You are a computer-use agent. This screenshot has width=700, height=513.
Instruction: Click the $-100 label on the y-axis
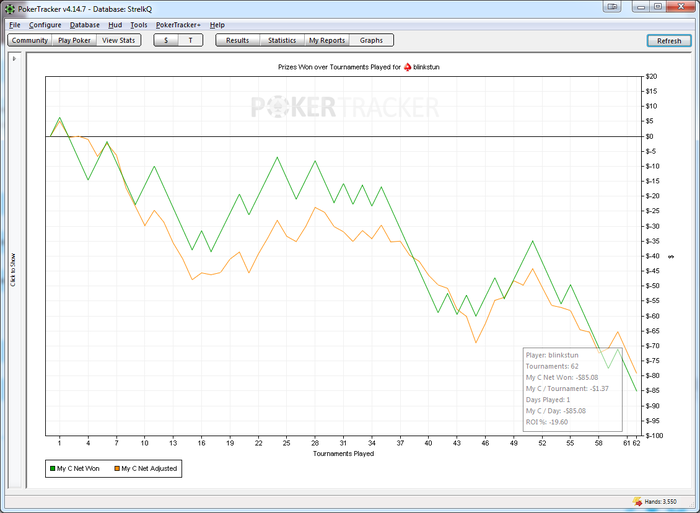[654, 435]
